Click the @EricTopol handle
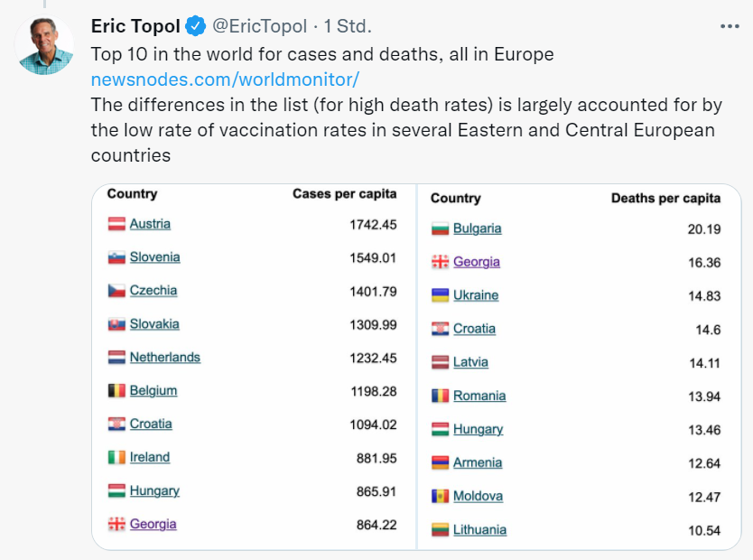 pyautogui.click(x=259, y=26)
